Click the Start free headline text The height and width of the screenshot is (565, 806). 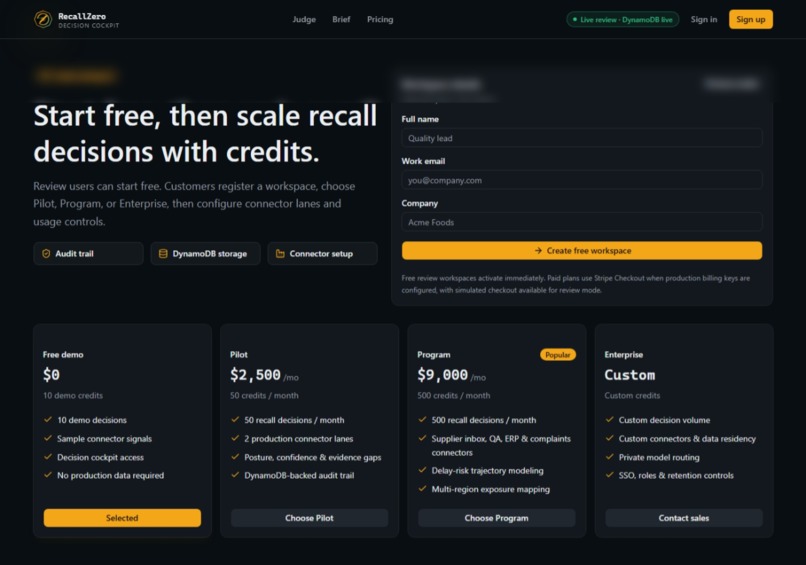(206, 134)
